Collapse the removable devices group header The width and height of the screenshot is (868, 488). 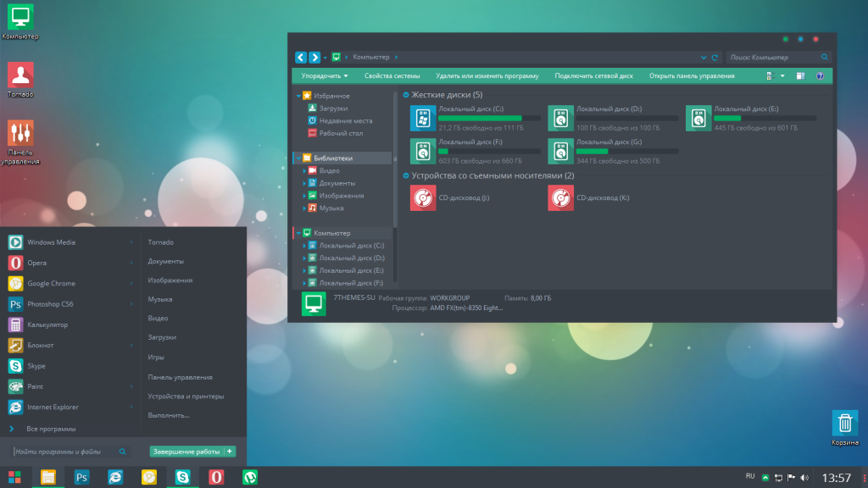pyautogui.click(x=406, y=175)
